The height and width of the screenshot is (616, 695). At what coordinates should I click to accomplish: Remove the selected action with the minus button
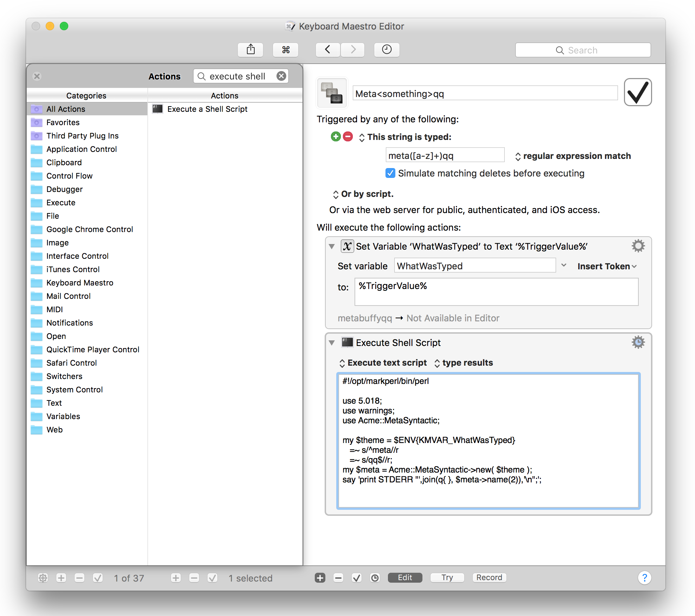pyautogui.click(x=338, y=578)
